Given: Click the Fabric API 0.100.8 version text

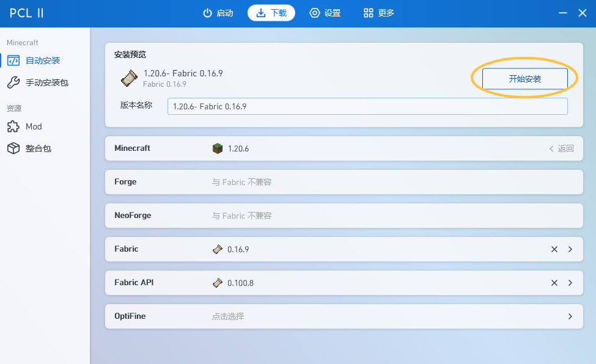Looking at the screenshot, I should (241, 283).
